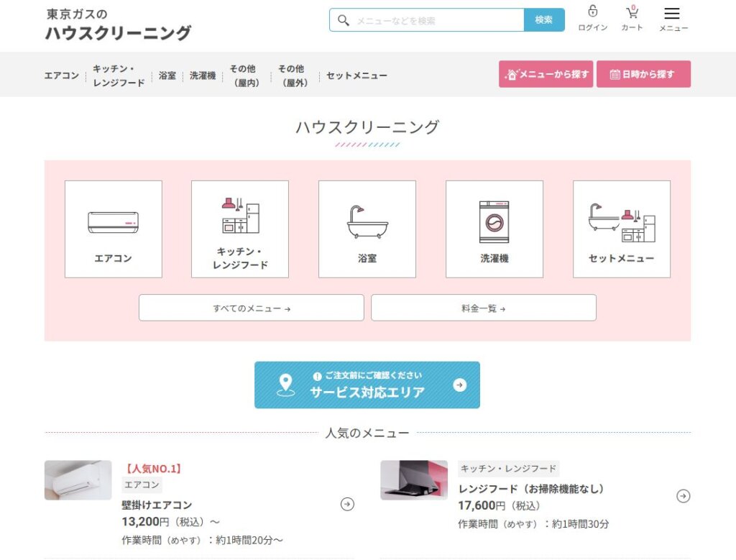The image size is (736, 560).
Task: Open the 洗濯機 navigation menu item
Action: (203, 75)
